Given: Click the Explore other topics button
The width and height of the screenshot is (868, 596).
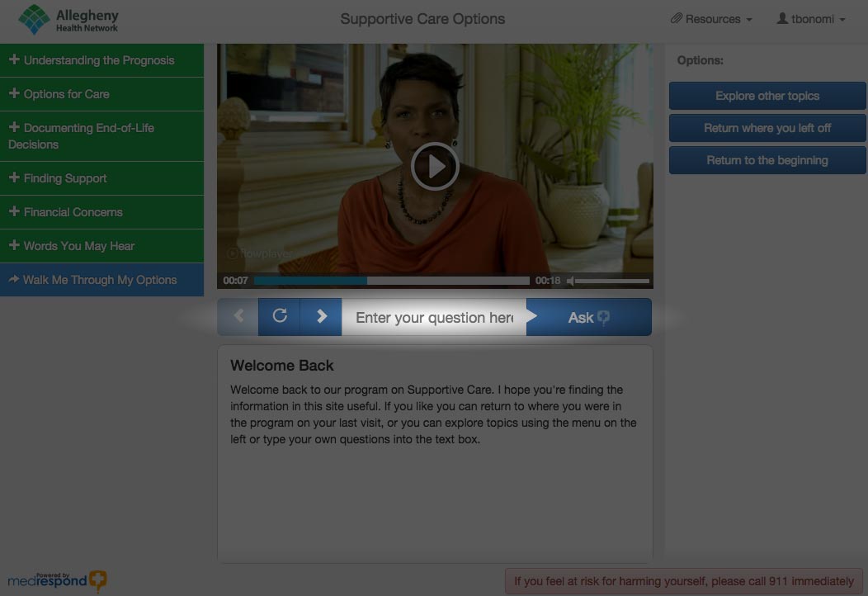Looking at the screenshot, I should (767, 96).
